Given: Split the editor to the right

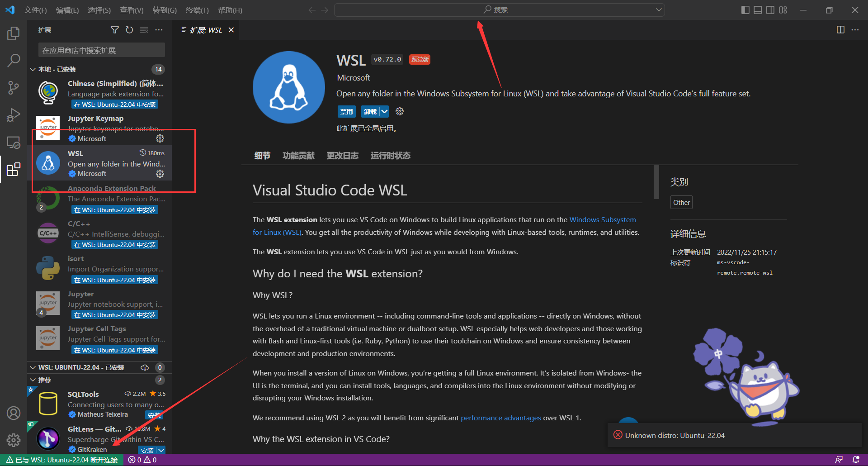Looking at the screenshot, I should point(840,30).
